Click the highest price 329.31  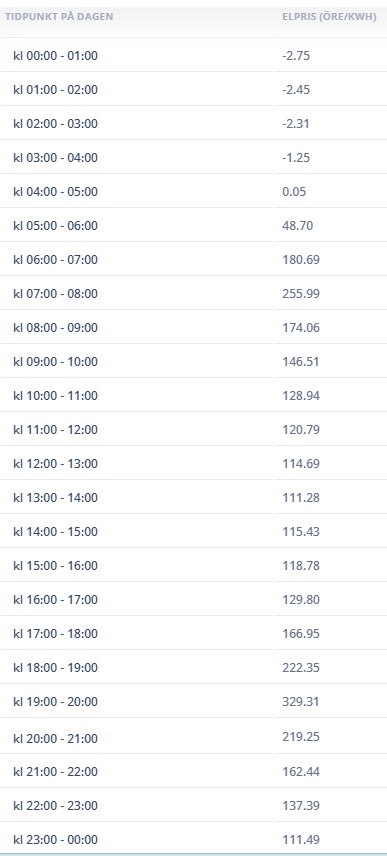(x=301, y=701)
